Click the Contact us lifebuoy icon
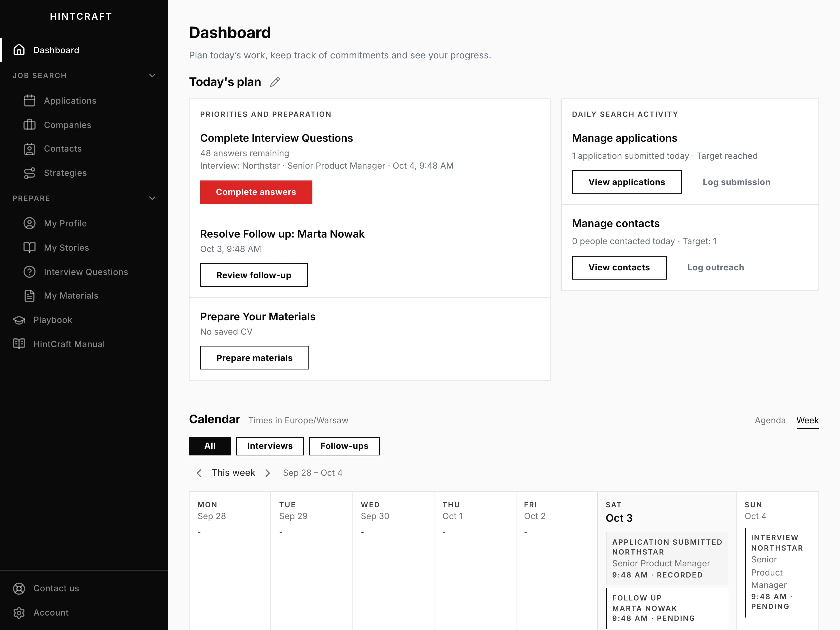The height and width of the screenshot is (630, 840). [19, 588]
